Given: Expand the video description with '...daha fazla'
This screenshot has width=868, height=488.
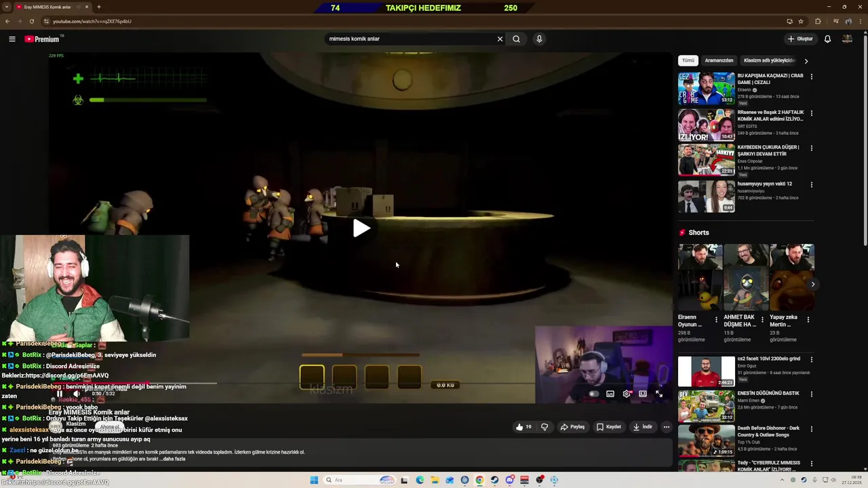Looking at the screenshot, I should coord(174,459).
